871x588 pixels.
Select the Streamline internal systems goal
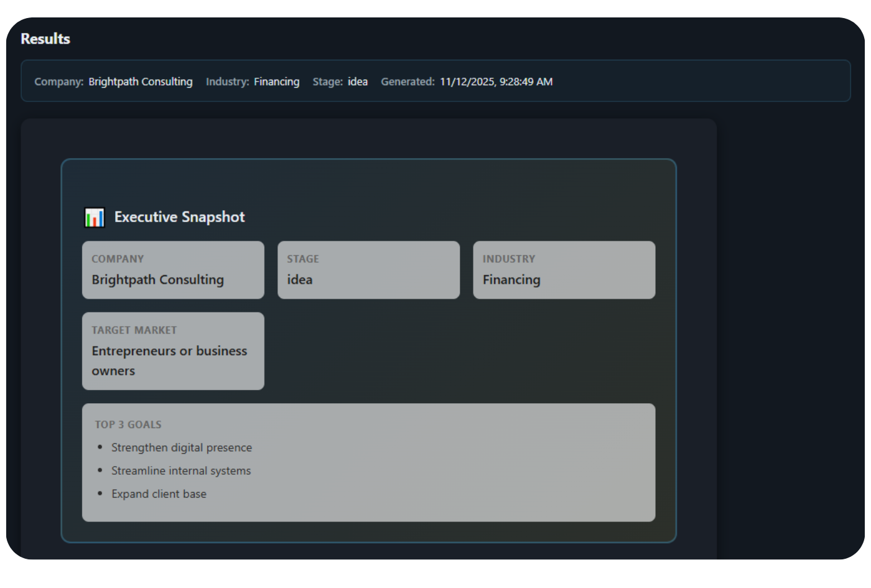tap(181, 471)
